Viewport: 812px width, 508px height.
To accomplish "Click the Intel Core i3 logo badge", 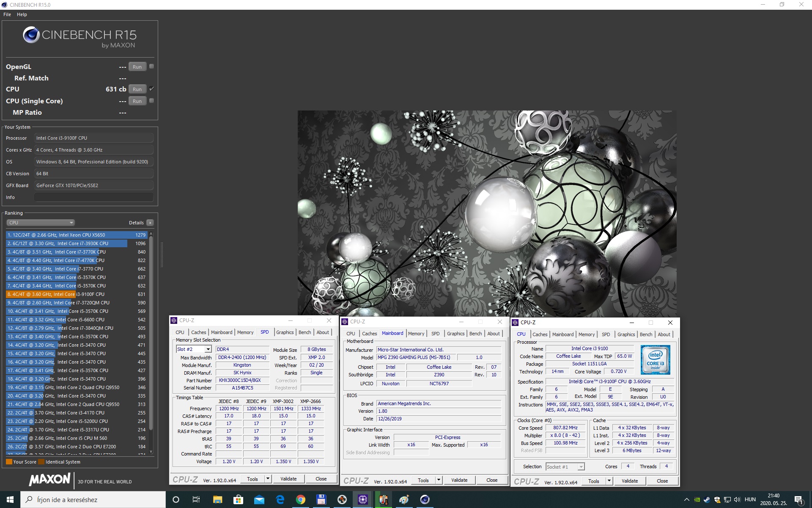I will tap(655, 360).
